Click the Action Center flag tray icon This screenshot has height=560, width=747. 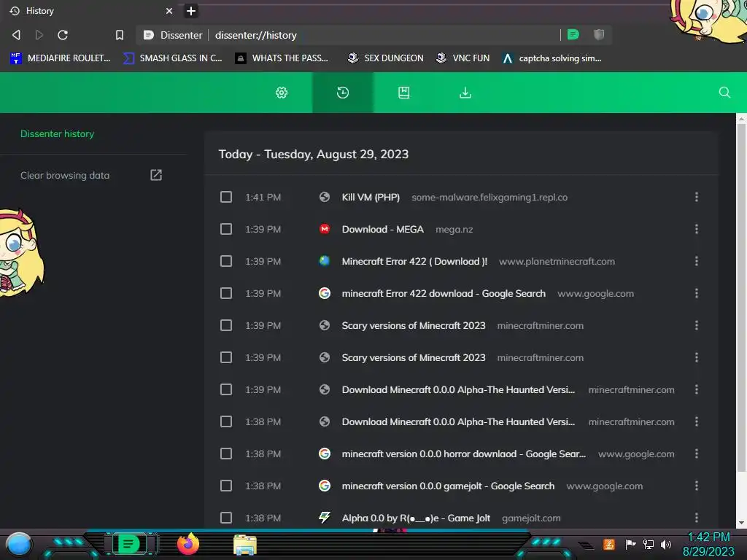point(630,544)
